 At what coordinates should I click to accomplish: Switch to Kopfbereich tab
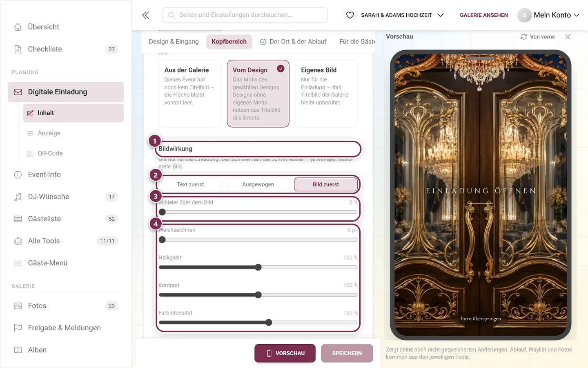coord(229,42)
